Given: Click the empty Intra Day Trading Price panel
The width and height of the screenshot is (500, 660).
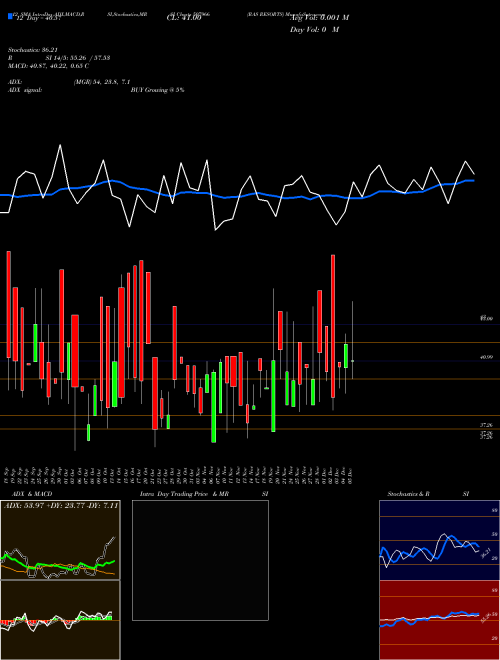Looking at the screenshot, I should coord(200,560).
